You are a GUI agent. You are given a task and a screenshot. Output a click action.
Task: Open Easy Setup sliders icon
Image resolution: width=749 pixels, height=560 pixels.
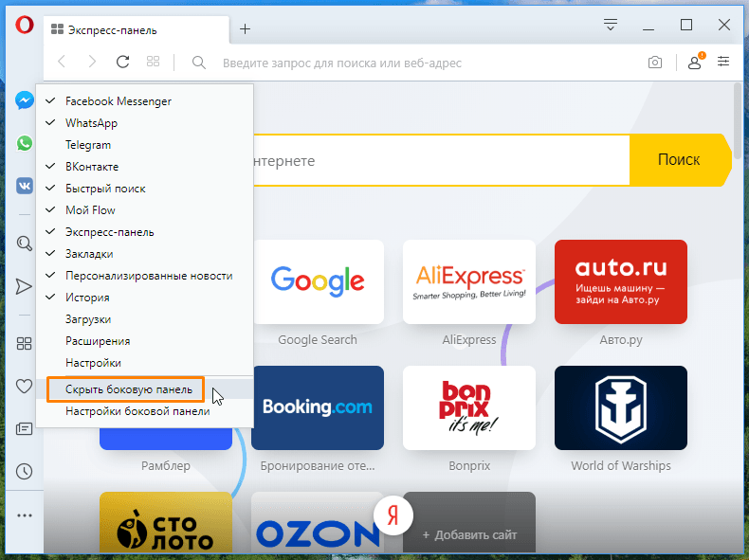click(723, 61)
